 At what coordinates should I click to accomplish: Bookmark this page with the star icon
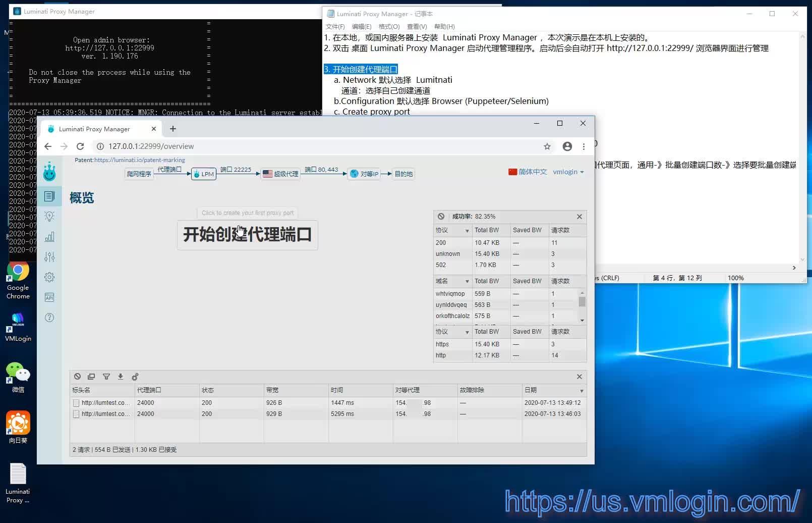click(547, 146)
